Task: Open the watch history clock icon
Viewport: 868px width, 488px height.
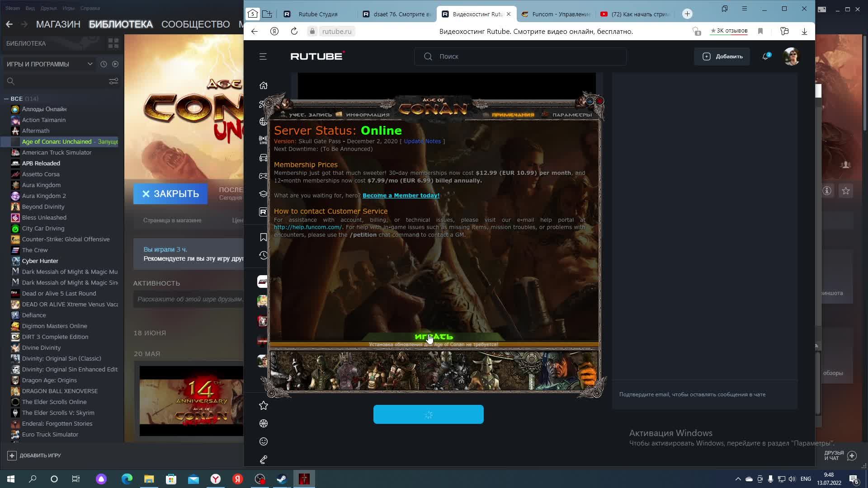Action: pyautogui.click(x=264, y=255)
